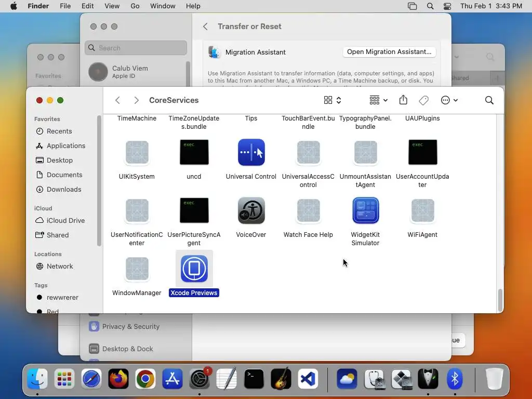532x399 pixels.
Task: Open the icon view switcher dropdown
Action: click(x=332, y=100)
